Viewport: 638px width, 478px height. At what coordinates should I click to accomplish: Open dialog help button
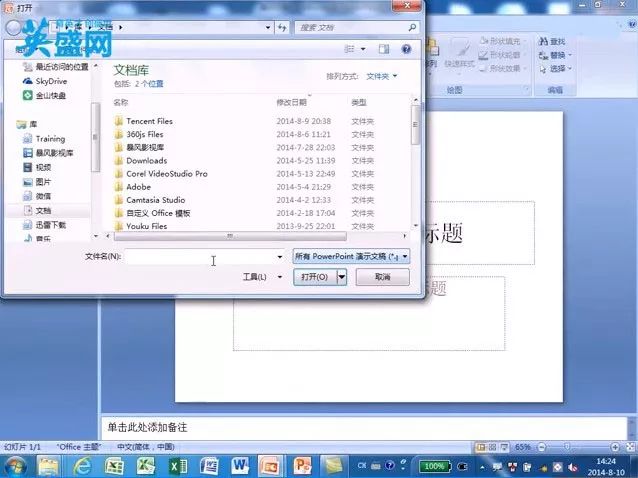pyautogui.click(x=406, y=49)
